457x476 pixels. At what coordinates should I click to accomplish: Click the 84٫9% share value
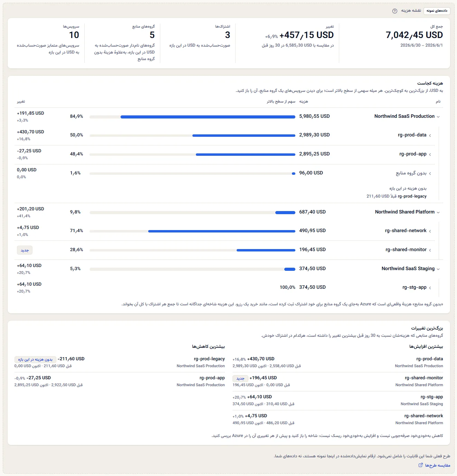(x=77, y=116)
